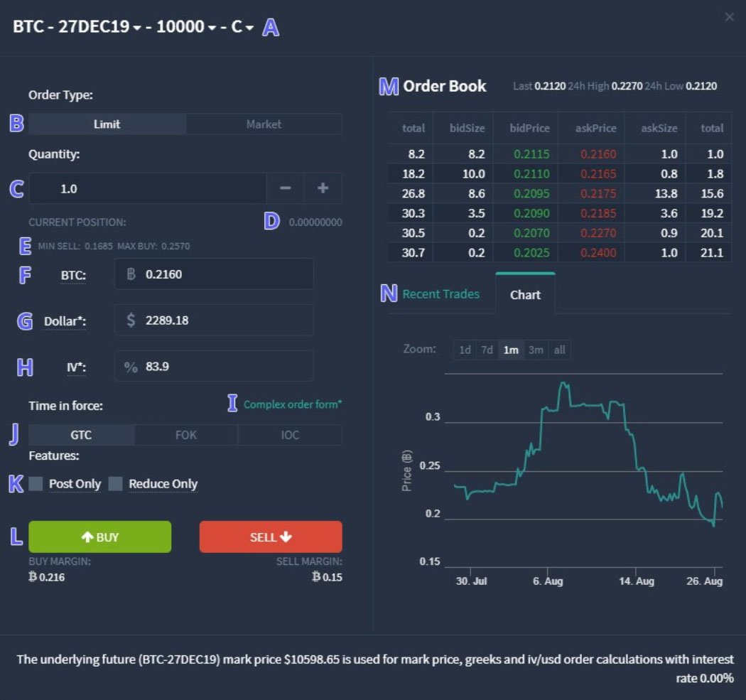Click ask price 0.2160 in order book
Screen dimensions: 746x700
598,154
